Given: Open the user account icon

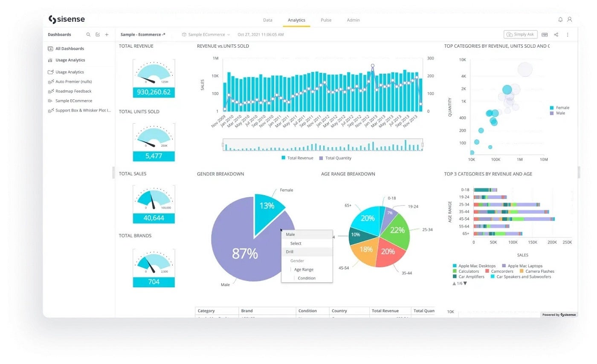Looking at the screenshot, I should click(571, 20).
